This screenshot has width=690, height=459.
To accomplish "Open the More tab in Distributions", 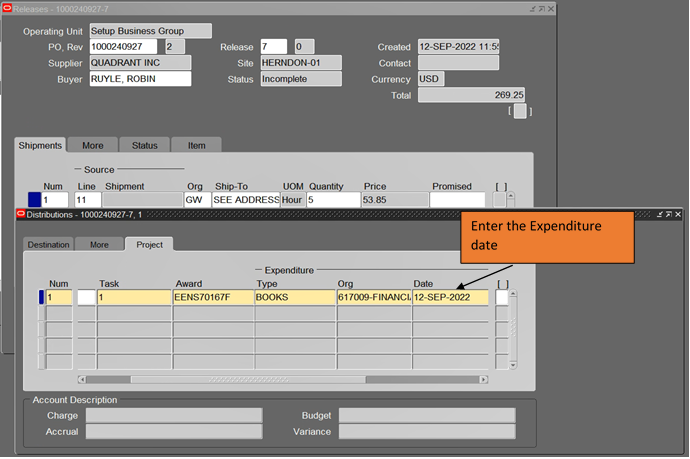I will (x=99, y=245).
